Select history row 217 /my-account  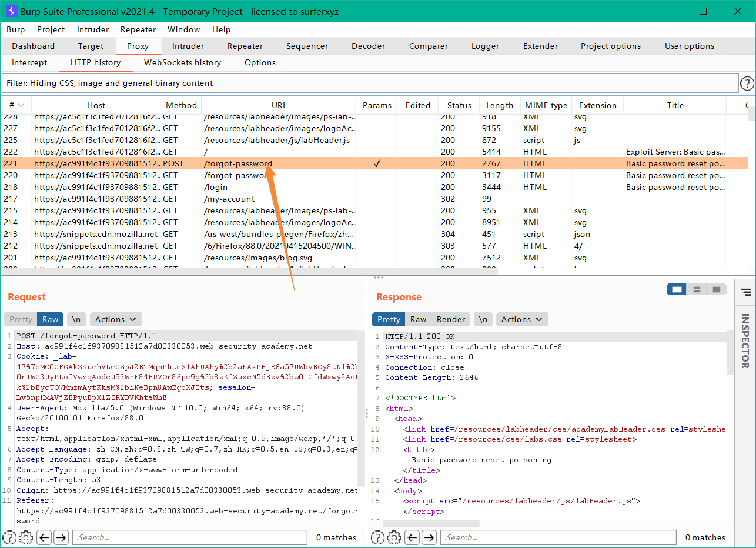click(374, 199)
